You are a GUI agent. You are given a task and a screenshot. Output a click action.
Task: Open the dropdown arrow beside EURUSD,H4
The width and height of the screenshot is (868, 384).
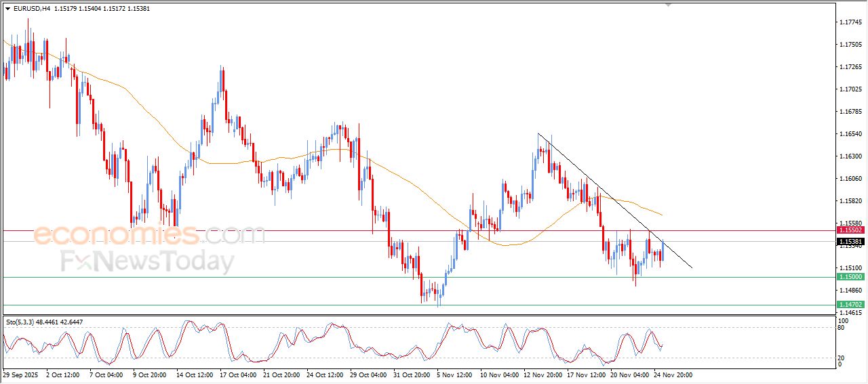pyautogui.click(x=7, y=9)
